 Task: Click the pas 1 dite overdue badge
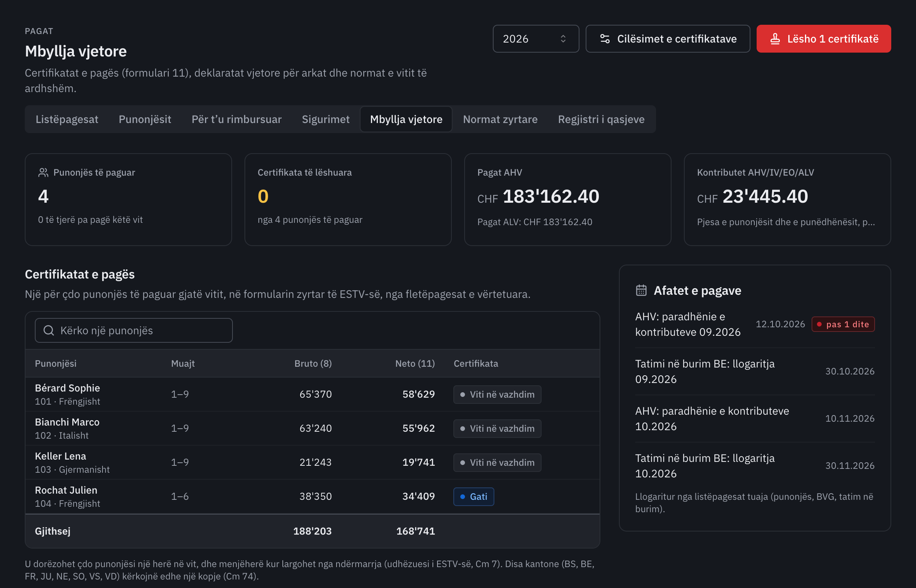click(x=843, y=324)
